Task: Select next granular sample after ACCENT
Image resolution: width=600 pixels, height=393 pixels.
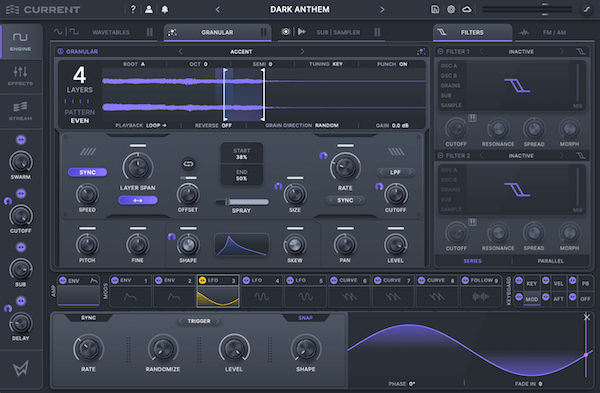Action: [302, 51]
